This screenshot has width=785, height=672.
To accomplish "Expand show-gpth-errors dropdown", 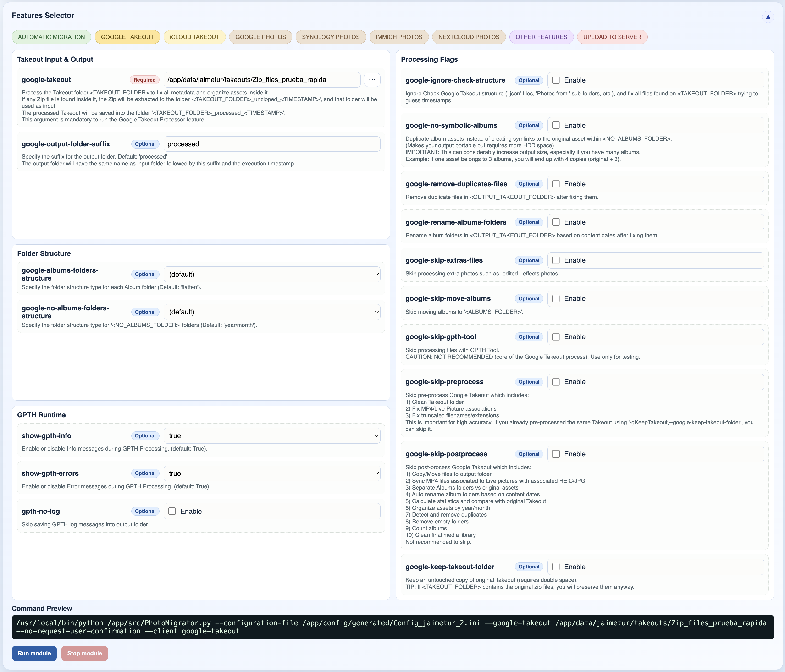I will pos(272,474).
